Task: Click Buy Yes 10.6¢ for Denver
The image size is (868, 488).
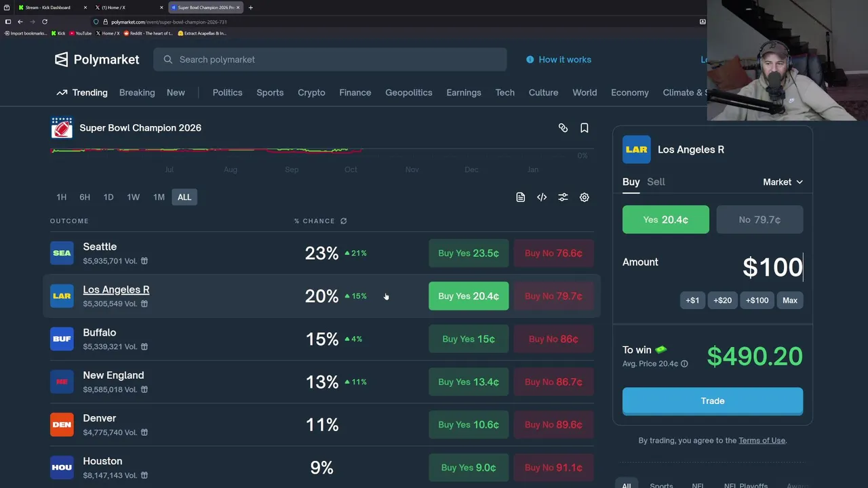Action: pyautogui.click(x=469, y=424)
